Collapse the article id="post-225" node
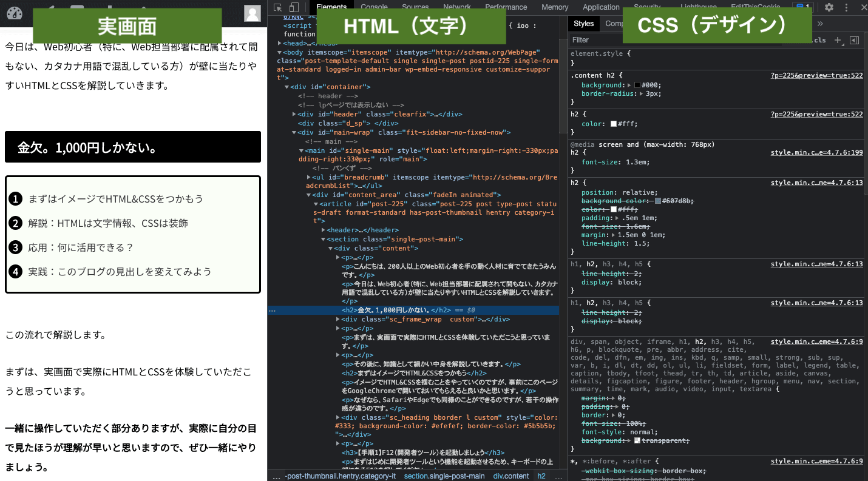Image resolution: width=868 pixels, height=481 pixels. point(316,204)
